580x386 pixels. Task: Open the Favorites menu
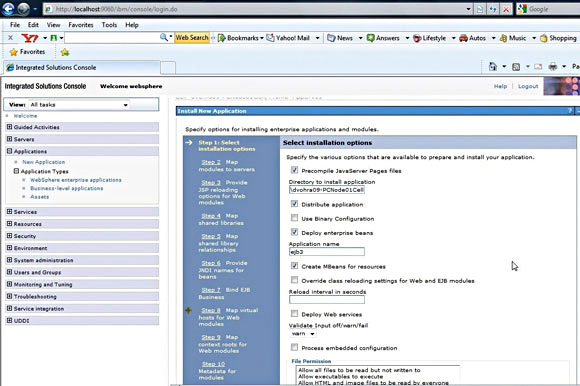point(81,25)
